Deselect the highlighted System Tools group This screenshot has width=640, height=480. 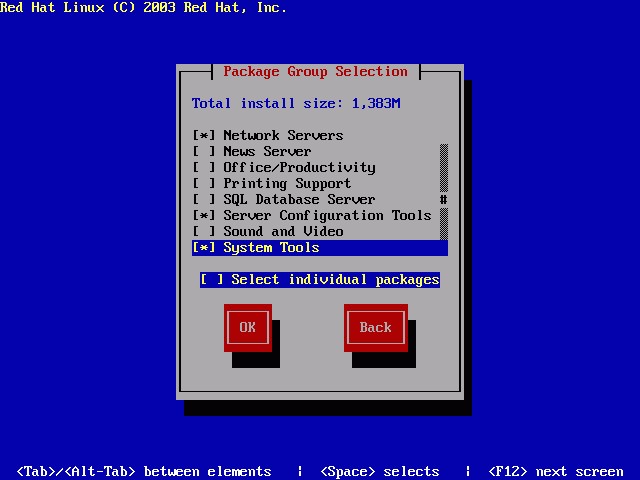(x=204, y=248)
